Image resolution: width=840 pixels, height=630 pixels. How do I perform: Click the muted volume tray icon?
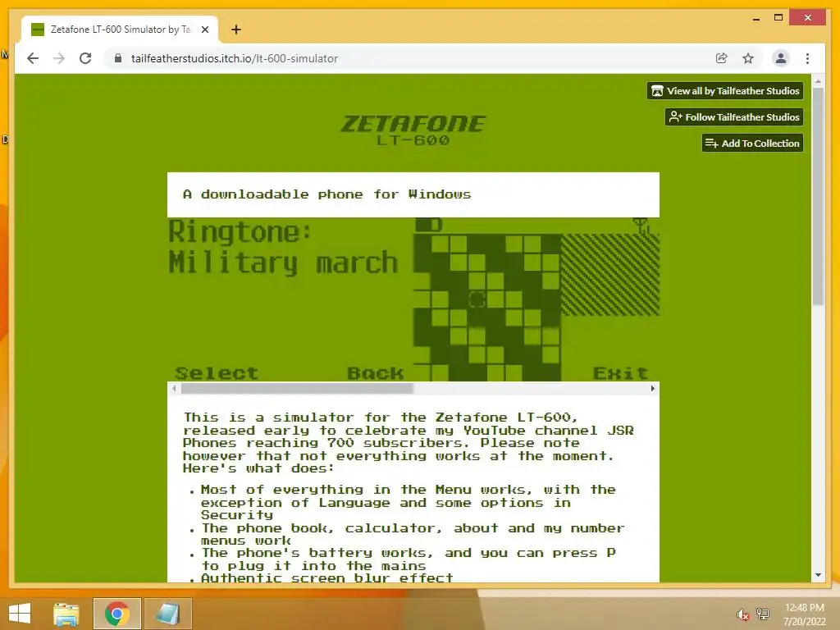742,614
